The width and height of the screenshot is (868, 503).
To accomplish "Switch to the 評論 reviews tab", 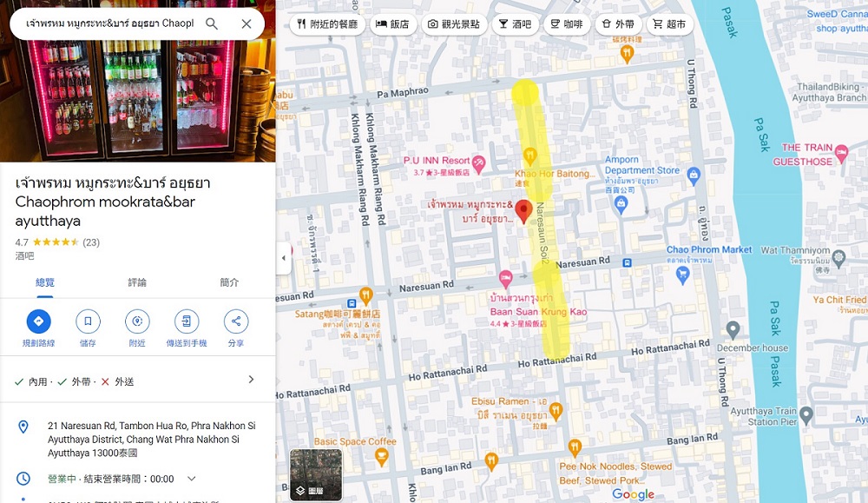I will click(137, 282).
